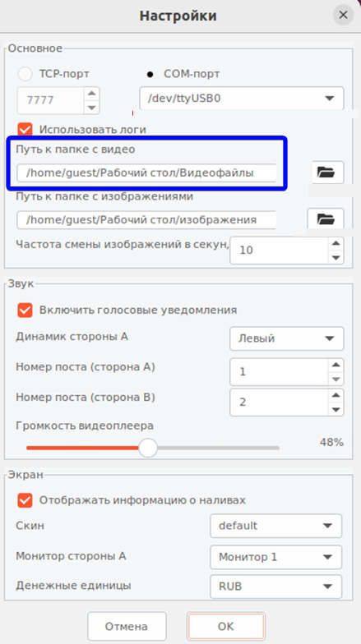The image size is (361, 644).
Task: Select the COM-порт radio button
Action: point(150,74)
